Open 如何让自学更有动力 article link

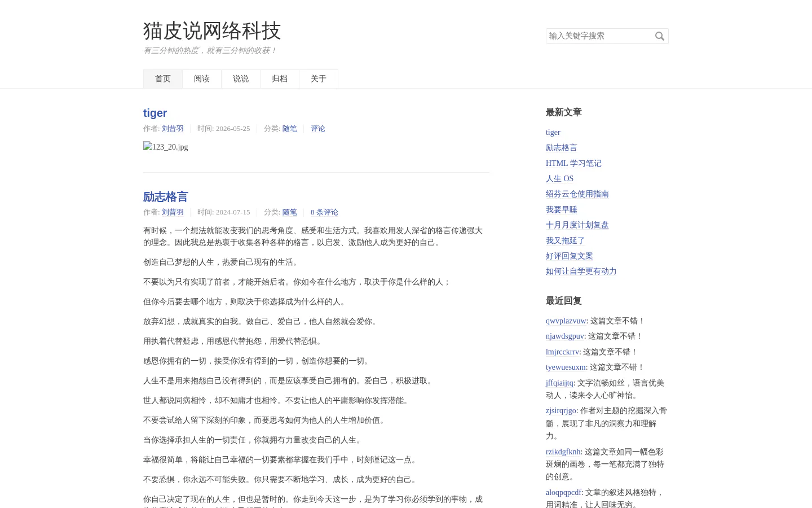[x=581, y=271]
